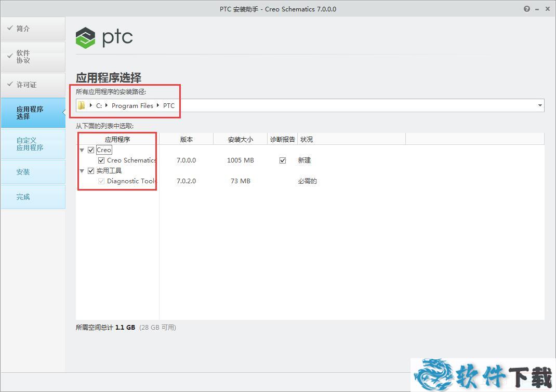The height and width of the screenshot is (392, 556).
Task: Toggle the Creo Schematics checkbox
Action: click(x=101, y=160)
